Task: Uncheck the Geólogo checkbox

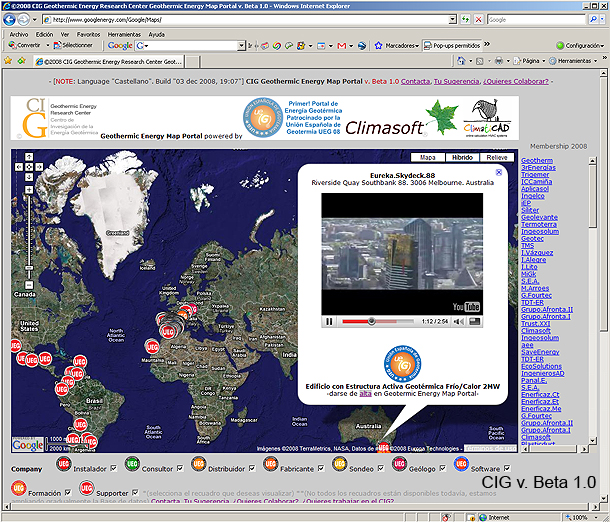Action: tap(442, 468)
